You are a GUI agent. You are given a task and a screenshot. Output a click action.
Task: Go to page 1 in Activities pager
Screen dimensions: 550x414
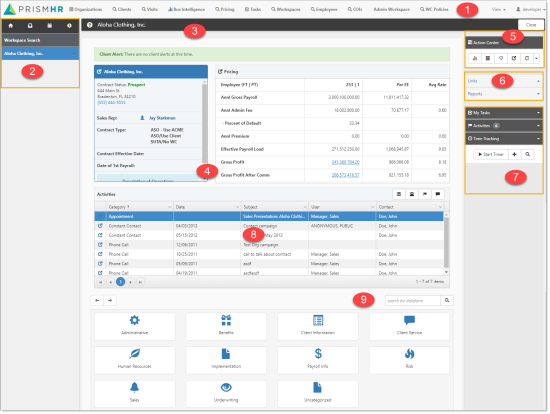point(120,282)
